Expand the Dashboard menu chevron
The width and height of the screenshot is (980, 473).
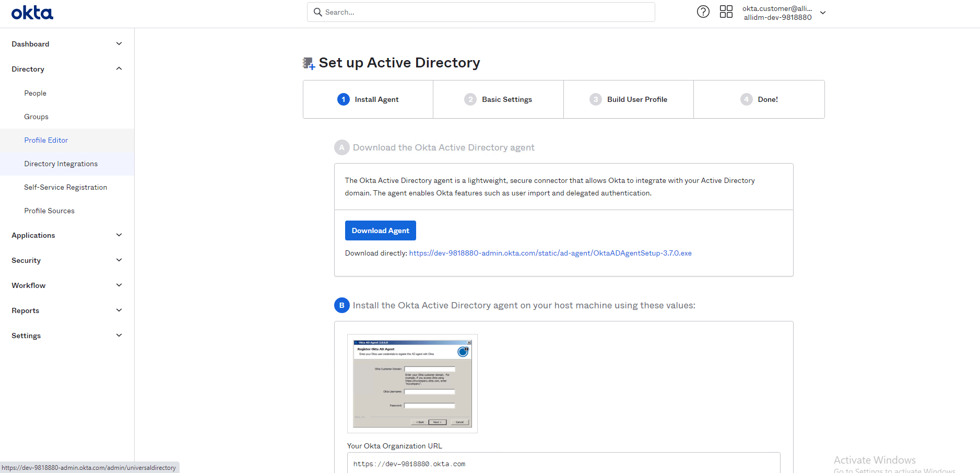click(x=119, y=44)
